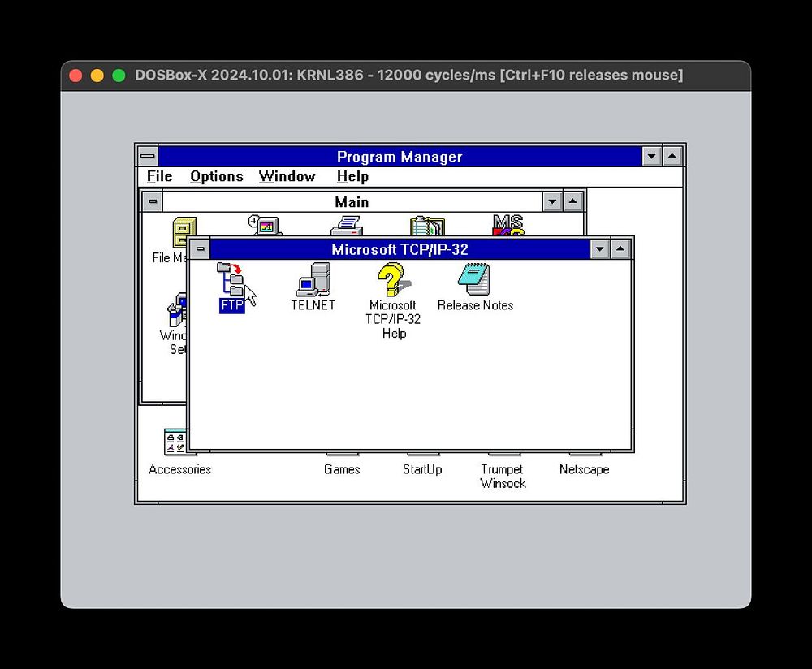Viewport: 812px width, 669px height.
Task: Close the DOSBox-X window with red button
Action: pyautogui.click(x=76, y=76)
